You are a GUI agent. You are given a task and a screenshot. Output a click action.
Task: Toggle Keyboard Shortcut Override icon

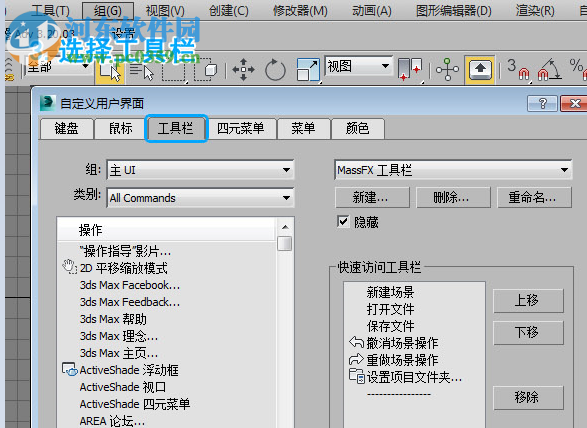point(480,70)
